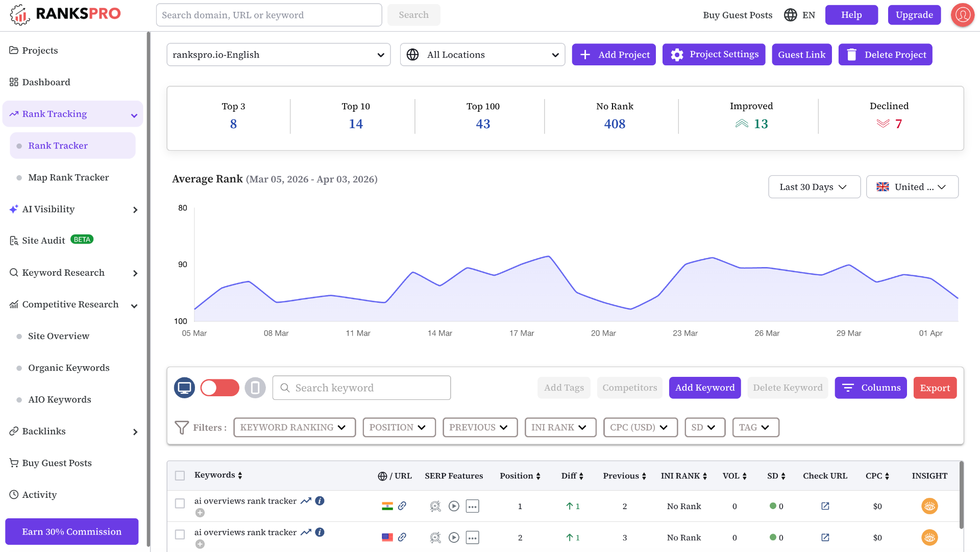Open ranksspro.io-English project dropdown
This screenshot has width=980, height=552.
[278, 55]
